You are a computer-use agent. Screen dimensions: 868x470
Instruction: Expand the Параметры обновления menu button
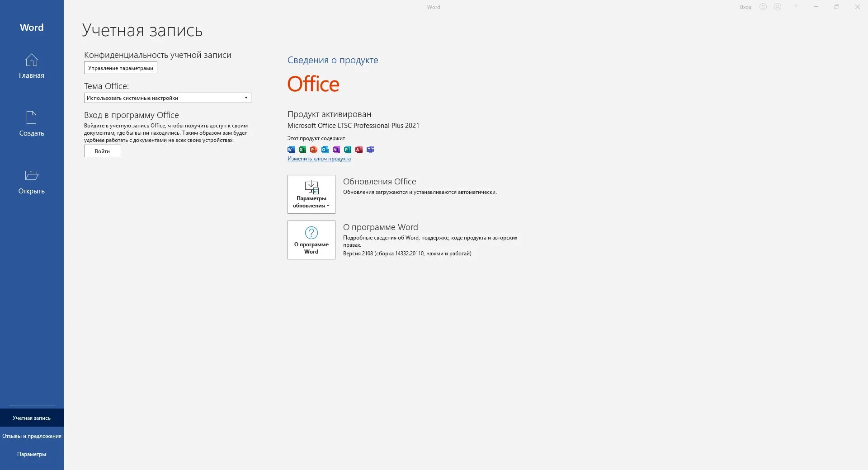311,194
